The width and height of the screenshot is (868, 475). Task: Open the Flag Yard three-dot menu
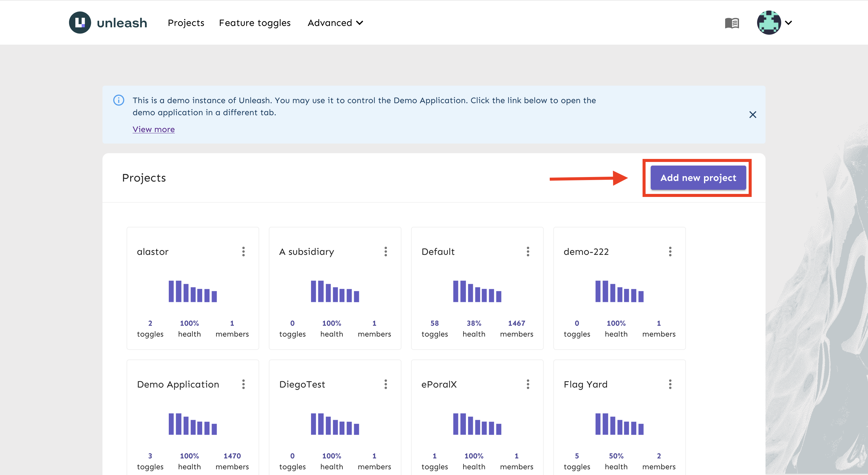670,384
